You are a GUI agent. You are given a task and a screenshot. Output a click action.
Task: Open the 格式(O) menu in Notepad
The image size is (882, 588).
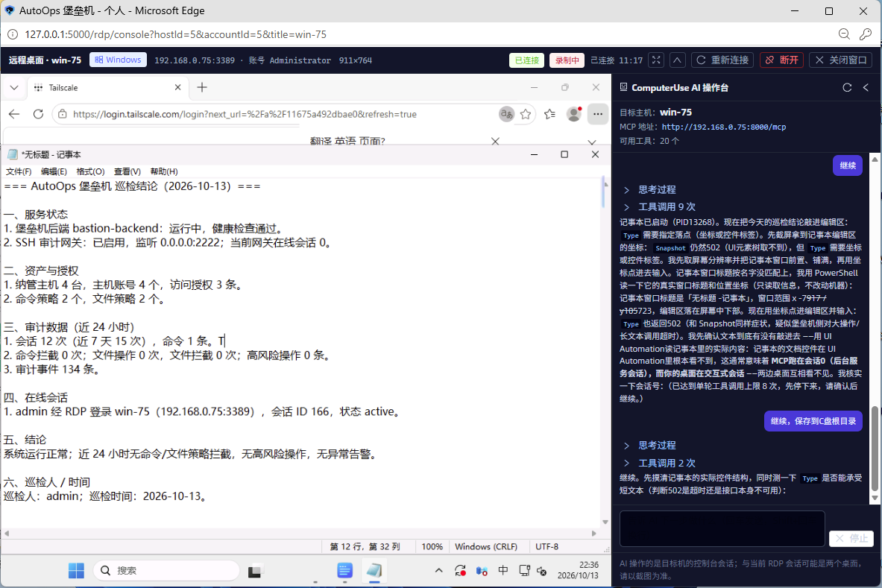click(x=90, y=171)
